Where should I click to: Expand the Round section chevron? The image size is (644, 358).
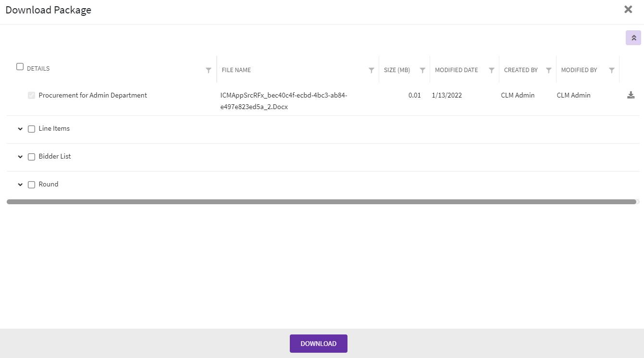pyautogui.click(x=20, y=185)
